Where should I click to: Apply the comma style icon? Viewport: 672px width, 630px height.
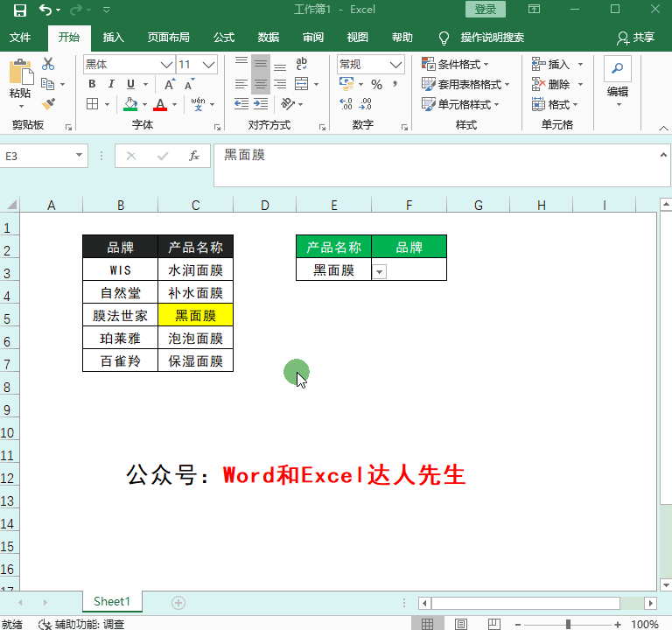point(395,84)
